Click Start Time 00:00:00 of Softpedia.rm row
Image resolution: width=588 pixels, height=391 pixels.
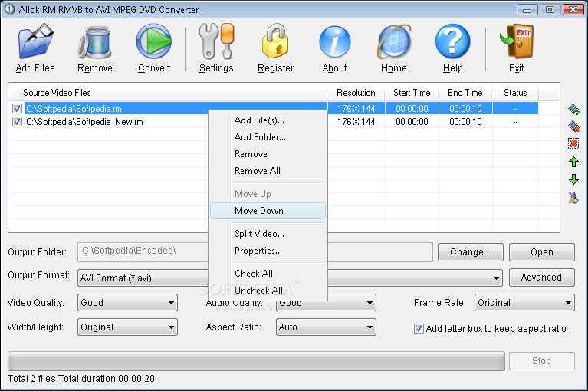click(412, 109)
